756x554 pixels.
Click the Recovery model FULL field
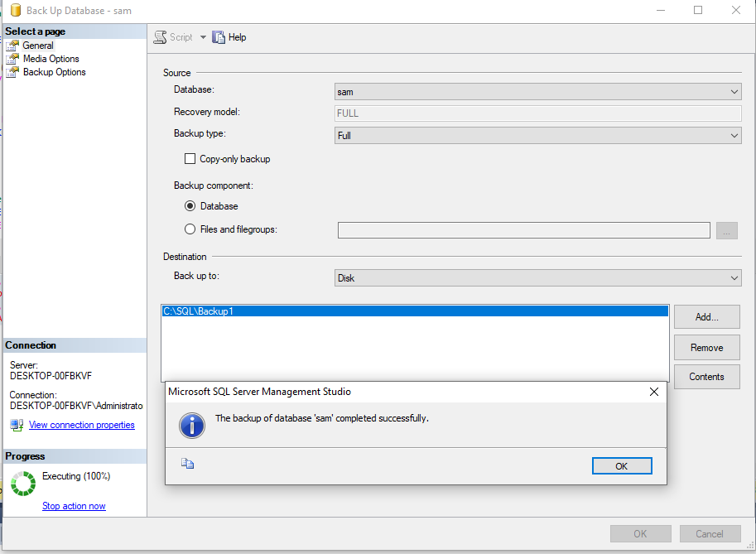click(537, 113)
